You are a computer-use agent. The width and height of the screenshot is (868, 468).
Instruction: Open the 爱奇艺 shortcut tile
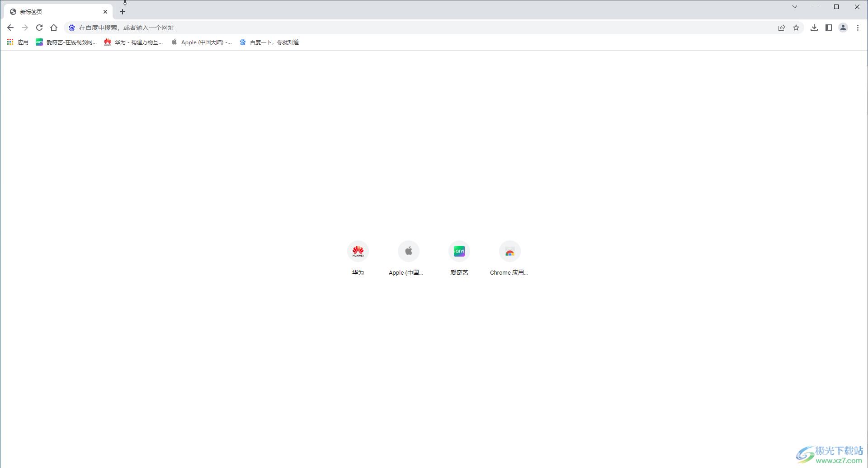coord(459,258)
